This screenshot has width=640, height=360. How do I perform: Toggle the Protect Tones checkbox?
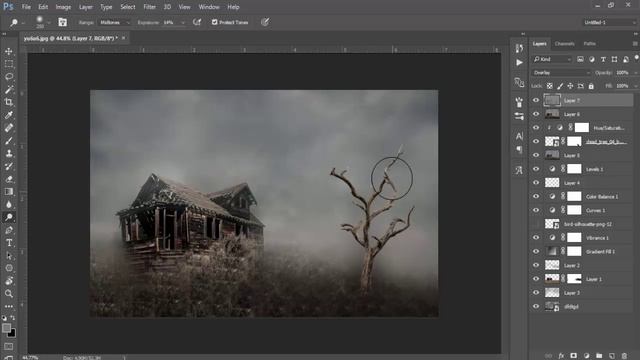(x=214, y=22)
